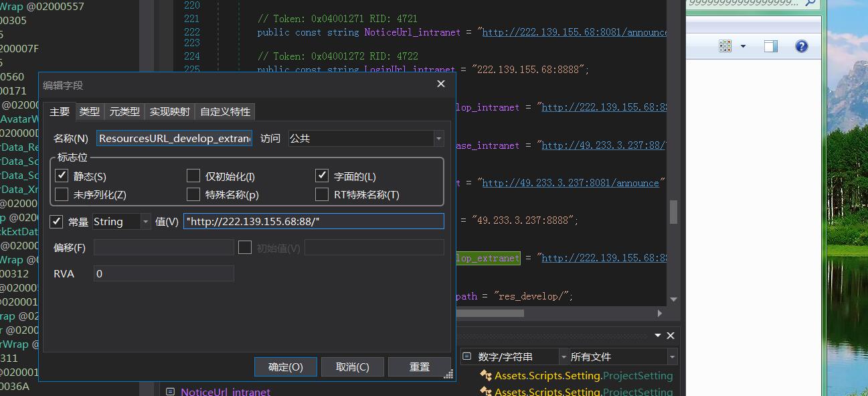The width and height of the screenshot is (868, 396).
Task: Enable the 仅初始化(I) checkbox
Action: click(193, 176)
